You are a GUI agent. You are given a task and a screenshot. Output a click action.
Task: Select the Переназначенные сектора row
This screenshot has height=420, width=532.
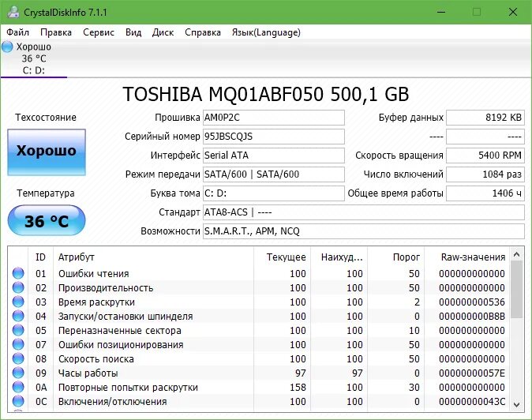click(259, 331)
